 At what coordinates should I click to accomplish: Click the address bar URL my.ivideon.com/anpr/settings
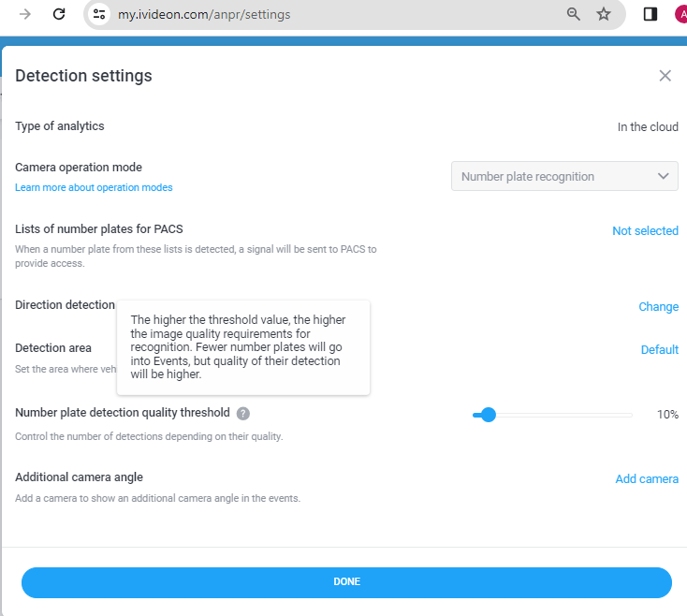[204, 14]
